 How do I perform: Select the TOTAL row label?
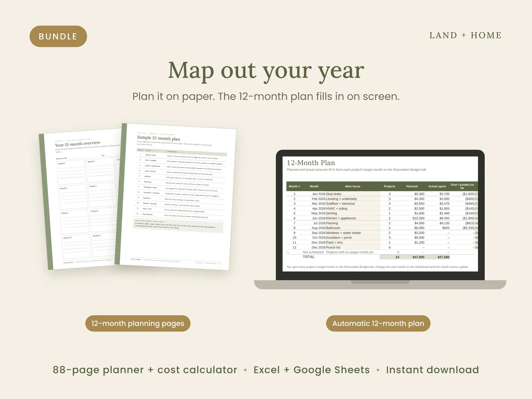tap(309, 257)
